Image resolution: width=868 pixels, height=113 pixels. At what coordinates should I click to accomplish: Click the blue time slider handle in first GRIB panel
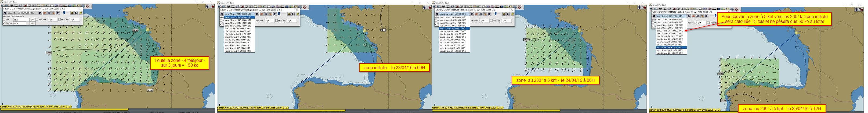[x=64, y=12]
